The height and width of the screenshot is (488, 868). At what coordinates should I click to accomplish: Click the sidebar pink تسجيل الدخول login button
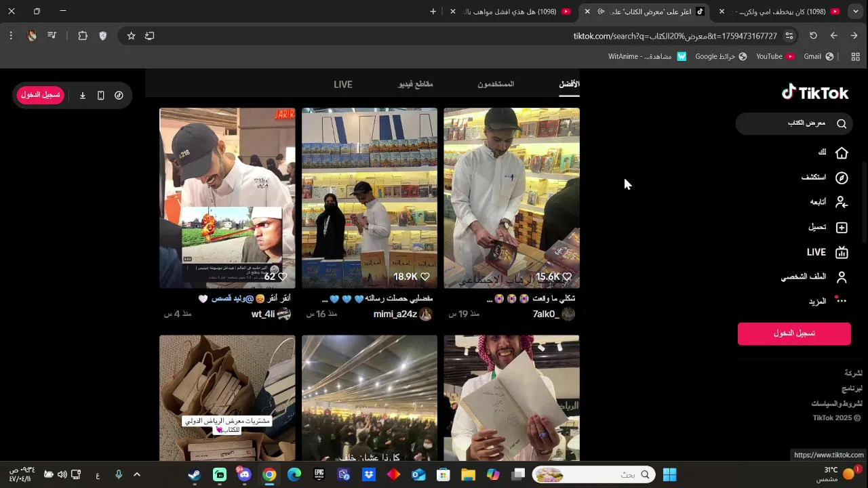[794, 333]
